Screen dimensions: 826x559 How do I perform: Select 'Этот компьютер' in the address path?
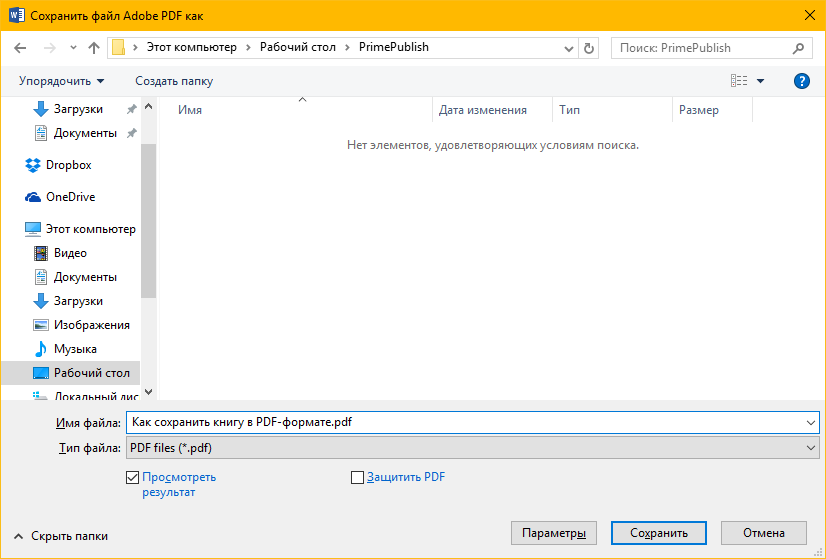pos(192,47)
